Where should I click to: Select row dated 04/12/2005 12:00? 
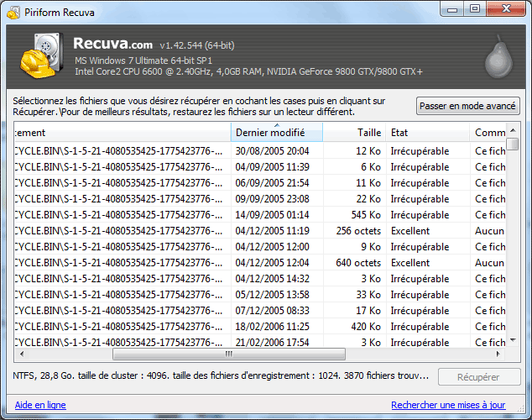pyautogui.click(x=260, y=247)
